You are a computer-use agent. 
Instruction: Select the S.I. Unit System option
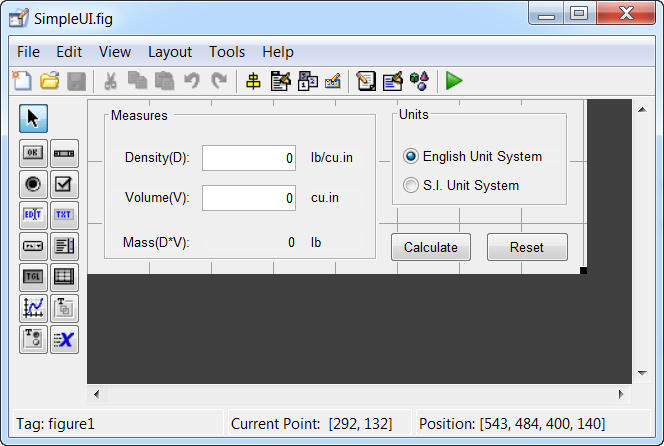point(410,185)
